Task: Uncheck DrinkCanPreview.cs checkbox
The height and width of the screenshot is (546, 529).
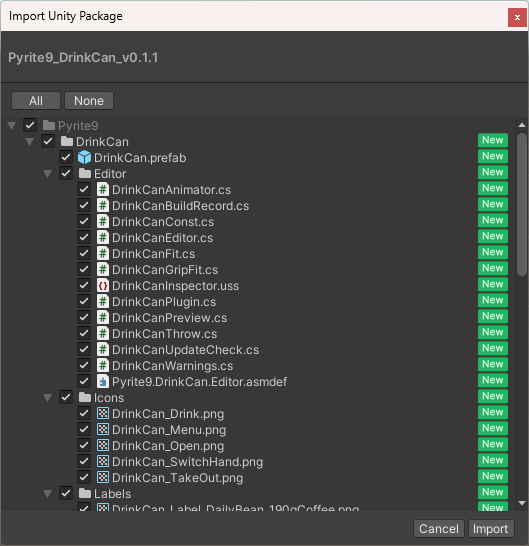Action: tap(84, 317)
